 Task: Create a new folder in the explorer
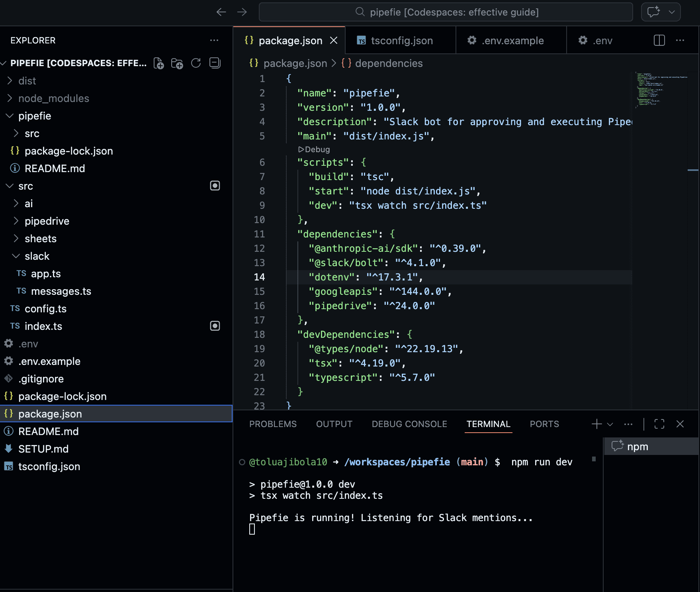pyautogui.click(x=178, y=63)
